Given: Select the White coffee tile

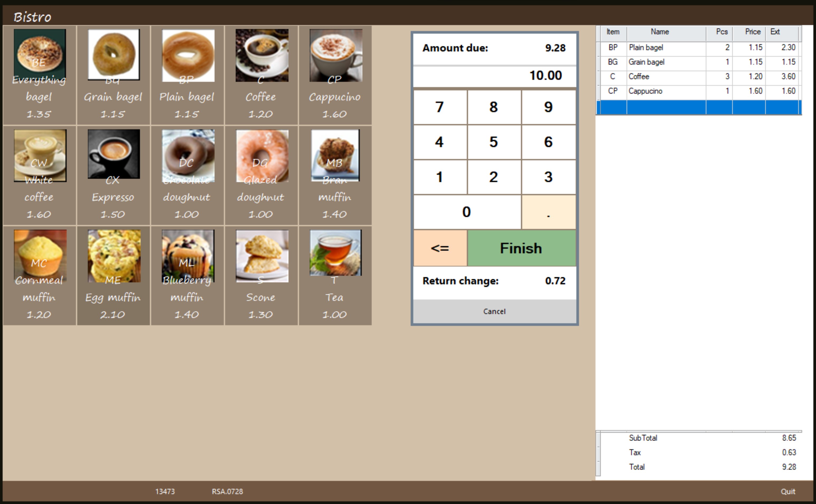Looking at the screenshot, I should 39,175.
